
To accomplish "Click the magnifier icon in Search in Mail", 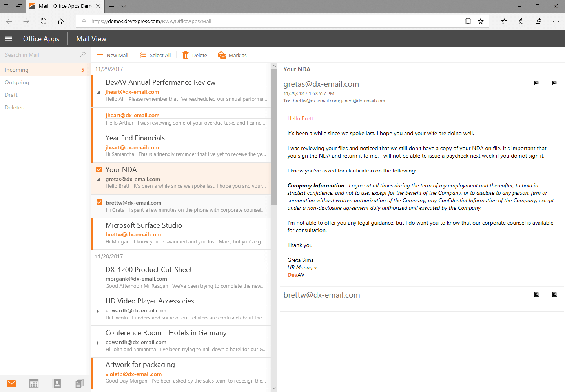I will pos(83,54).
